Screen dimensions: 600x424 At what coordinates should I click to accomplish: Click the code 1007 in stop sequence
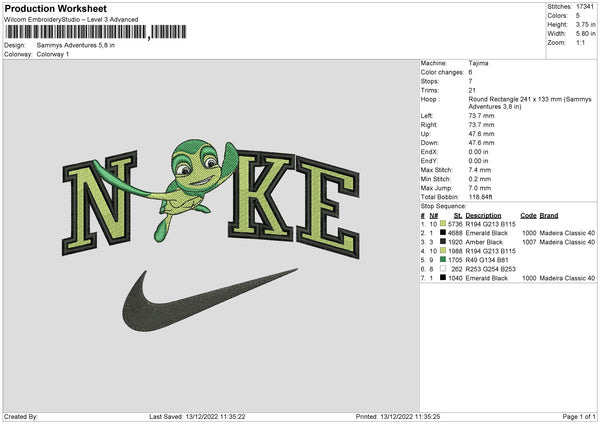click(529, 242)
